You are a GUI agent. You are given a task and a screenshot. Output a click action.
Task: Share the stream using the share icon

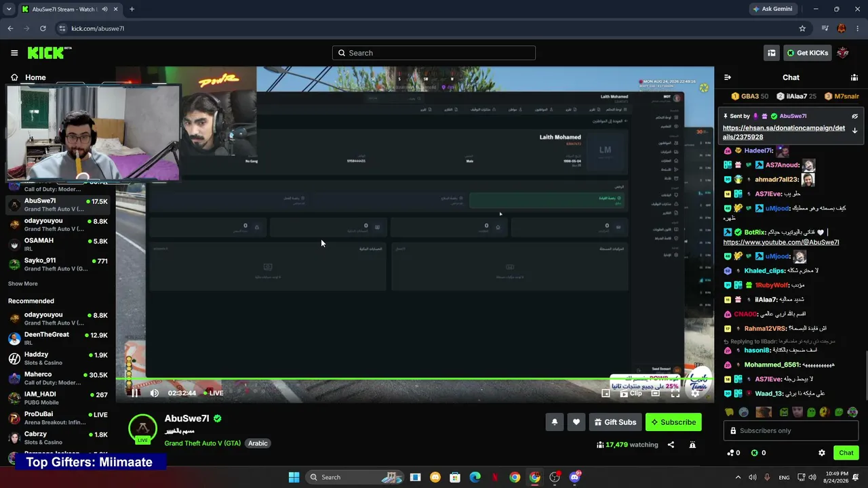671,445
